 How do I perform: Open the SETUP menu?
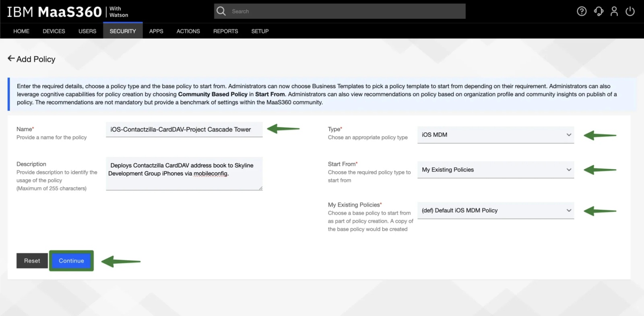click(x=260, y=31)
